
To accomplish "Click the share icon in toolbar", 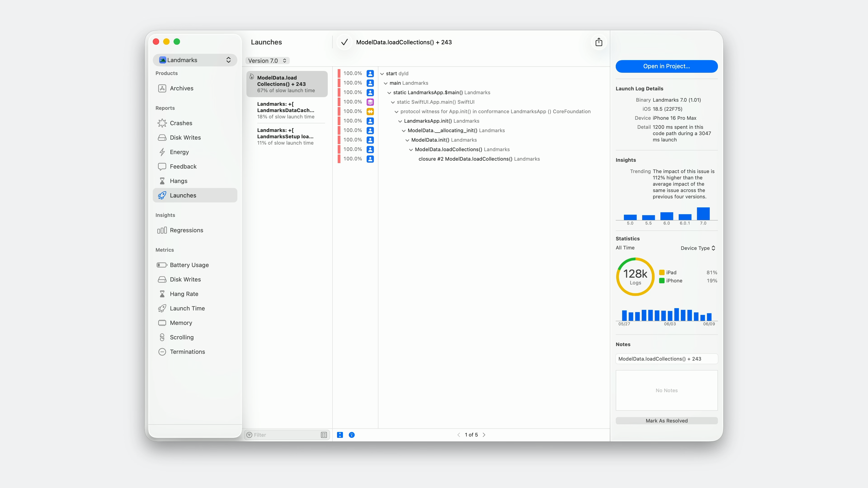I will pyautogui.click(x=598, y=42).
